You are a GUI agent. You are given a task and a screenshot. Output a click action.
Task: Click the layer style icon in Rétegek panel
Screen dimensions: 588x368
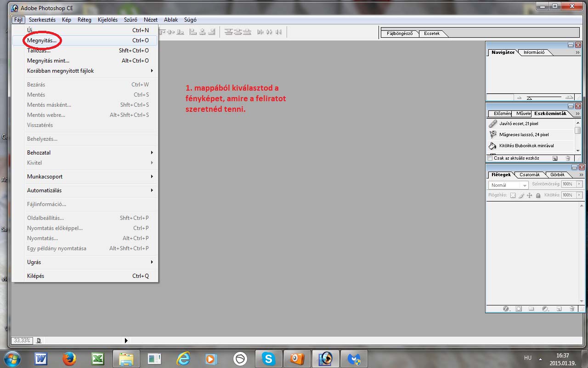[x=506, y=309]
